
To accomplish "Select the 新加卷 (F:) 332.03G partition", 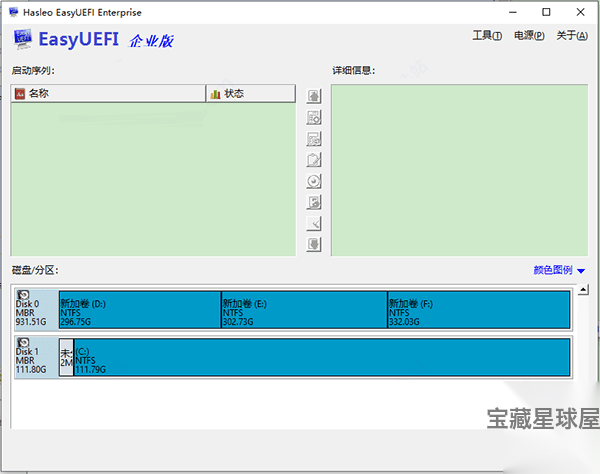I will click(x=479, y=309).
